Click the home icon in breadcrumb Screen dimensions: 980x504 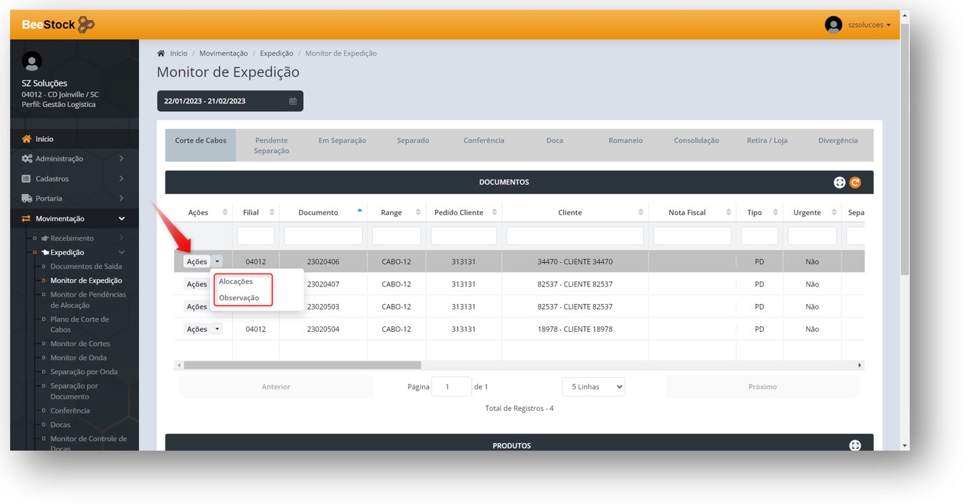coord(161,53)
